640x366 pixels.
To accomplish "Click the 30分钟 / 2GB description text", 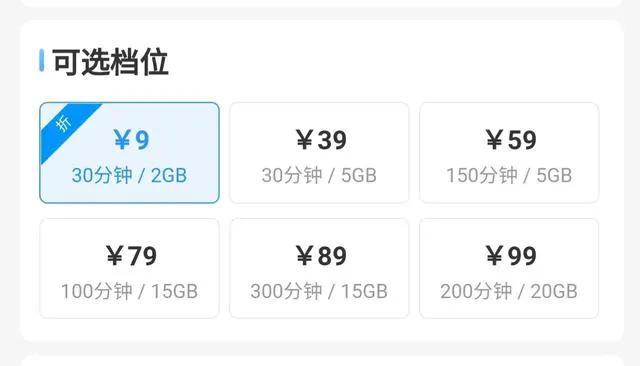I will pos(129,175).
